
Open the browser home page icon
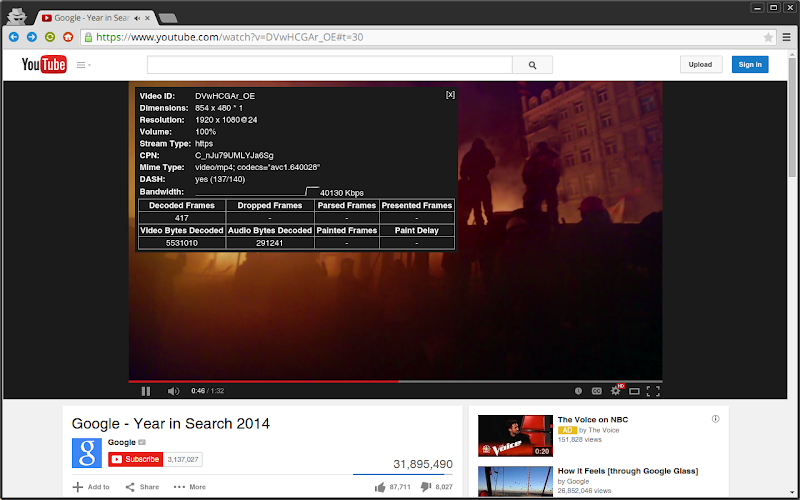tap(68, 37)
